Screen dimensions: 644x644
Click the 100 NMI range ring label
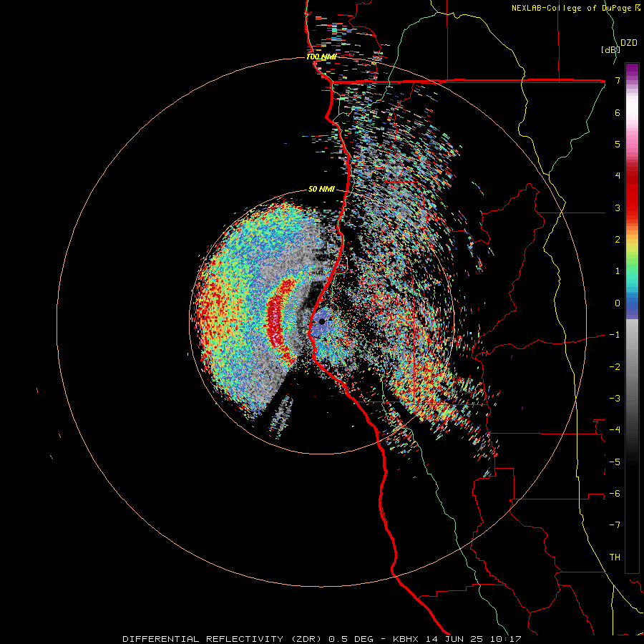click(x=321, y=57)
